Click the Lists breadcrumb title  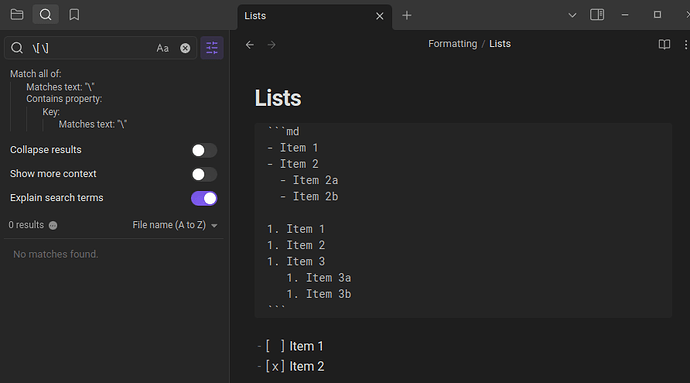pos(500,44)
